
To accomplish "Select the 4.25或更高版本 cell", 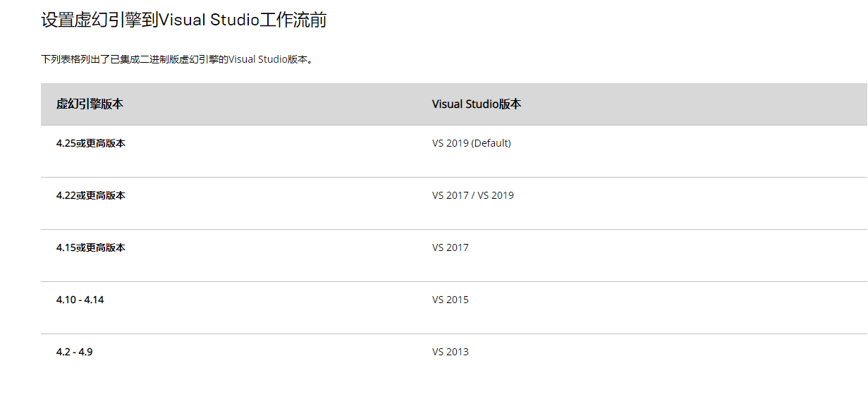I will click(x=91, y=143).
